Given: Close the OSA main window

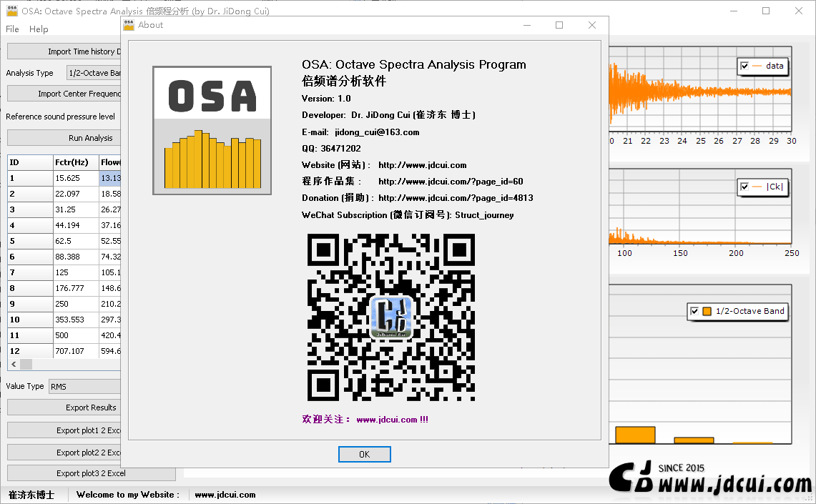Looking at the screenshot, I should pyautogui.click(x=799, y=11).
